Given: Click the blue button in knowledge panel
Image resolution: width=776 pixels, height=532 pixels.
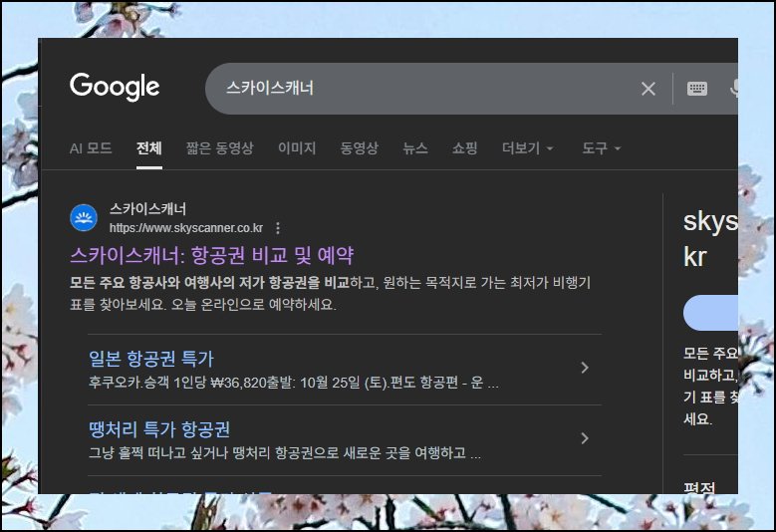Looking at the screenshot, I should 710,313.
